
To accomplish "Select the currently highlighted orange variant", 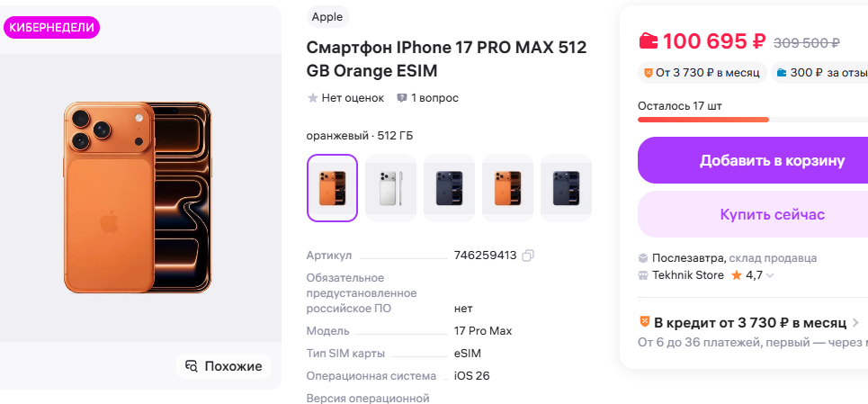I will [x=333, y=188].
